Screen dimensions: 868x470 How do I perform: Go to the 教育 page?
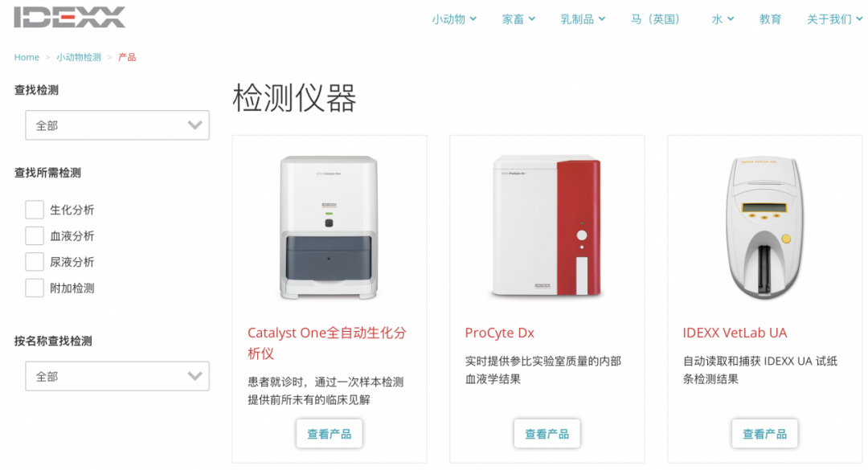click(x=770, y=19)
